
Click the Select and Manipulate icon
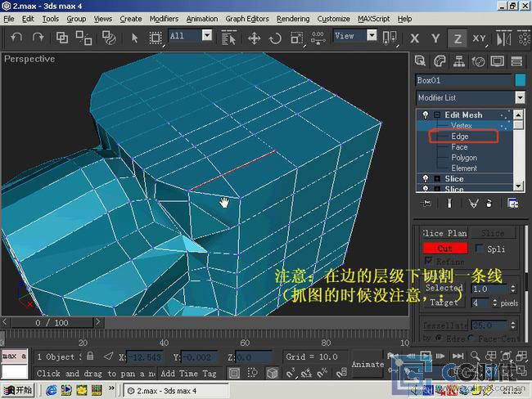318,38
